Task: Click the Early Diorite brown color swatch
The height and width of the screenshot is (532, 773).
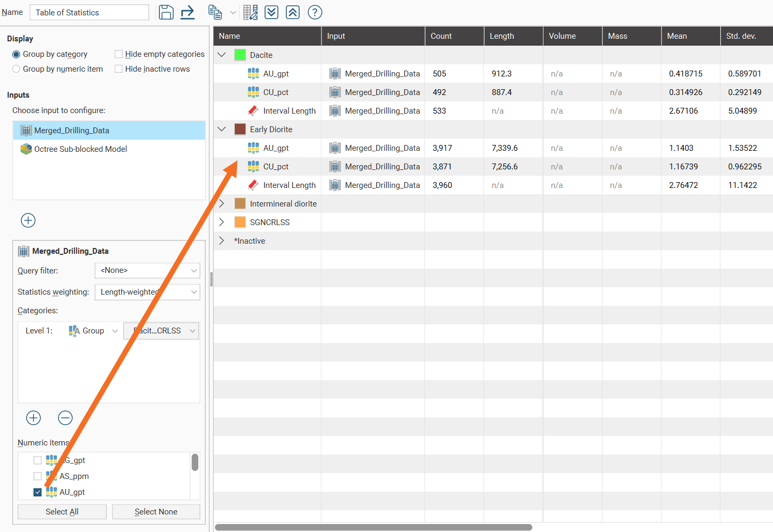Action: (240, 130)
